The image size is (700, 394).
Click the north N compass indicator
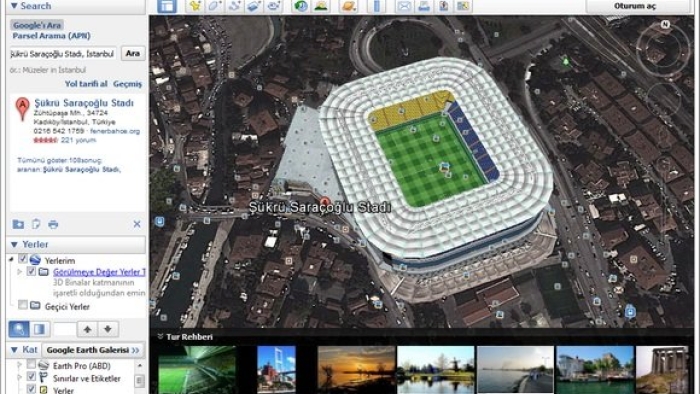click(665, 24)
